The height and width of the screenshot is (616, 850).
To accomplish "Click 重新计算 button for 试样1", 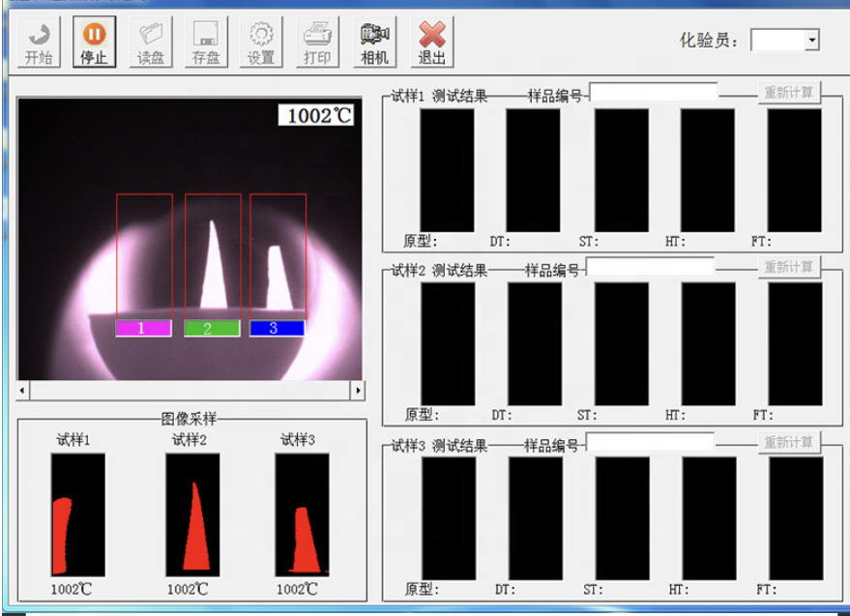I will [x=788, y=93].
